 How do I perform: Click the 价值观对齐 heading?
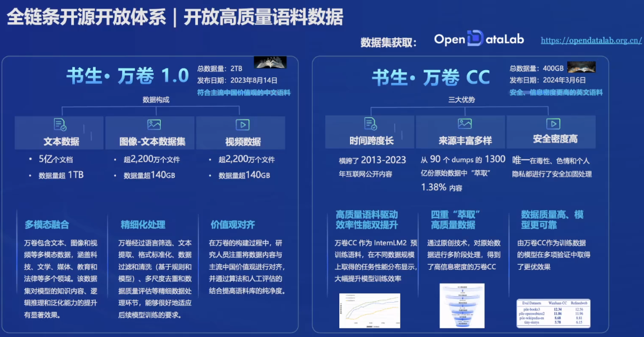(233, 224)
